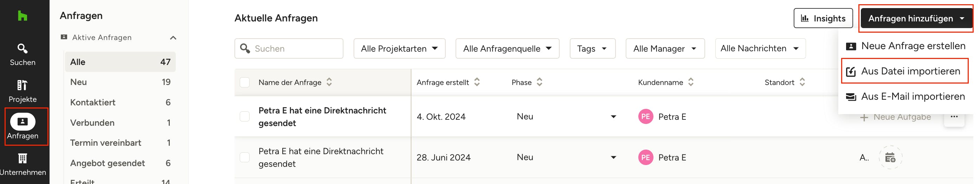Open Suchen in the left sidebar
Screen dimensions: 980x184
22,54
